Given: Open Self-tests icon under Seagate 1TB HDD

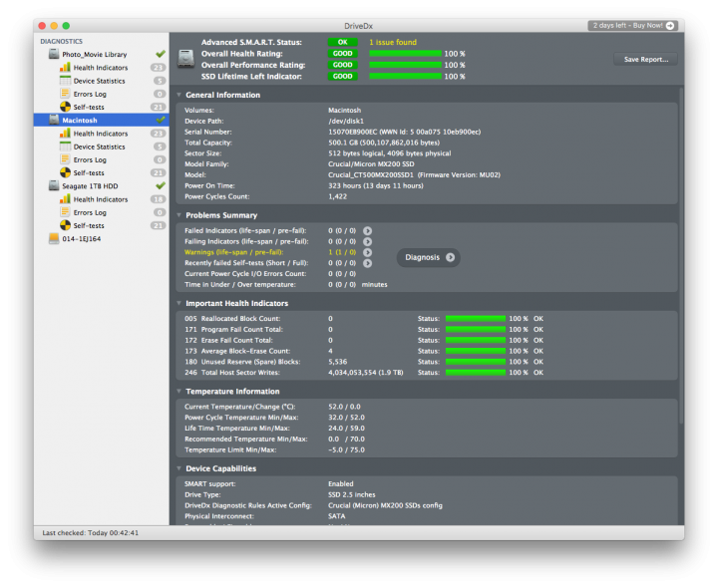Looking at the screenshot, I should click(65, 225).
